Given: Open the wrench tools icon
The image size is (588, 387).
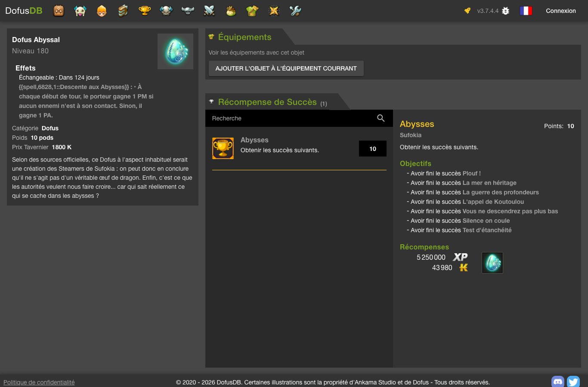Looking at the screenshot, I should 295,11.
